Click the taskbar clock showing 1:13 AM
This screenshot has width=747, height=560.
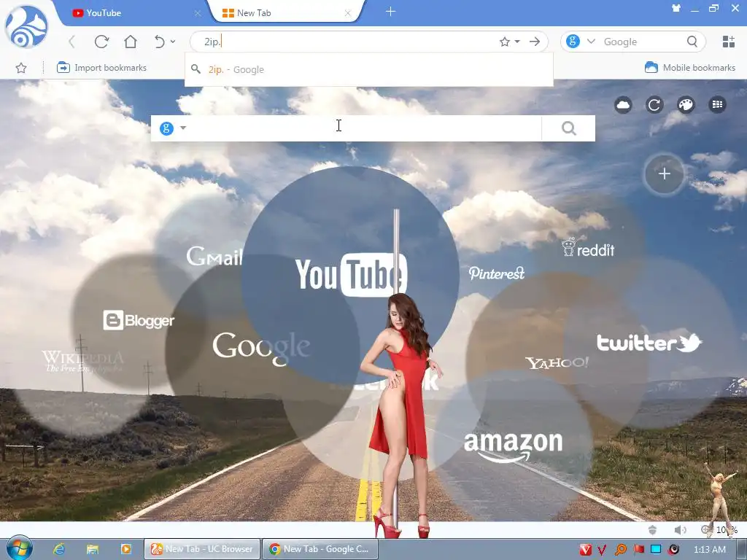coord(709,550)
